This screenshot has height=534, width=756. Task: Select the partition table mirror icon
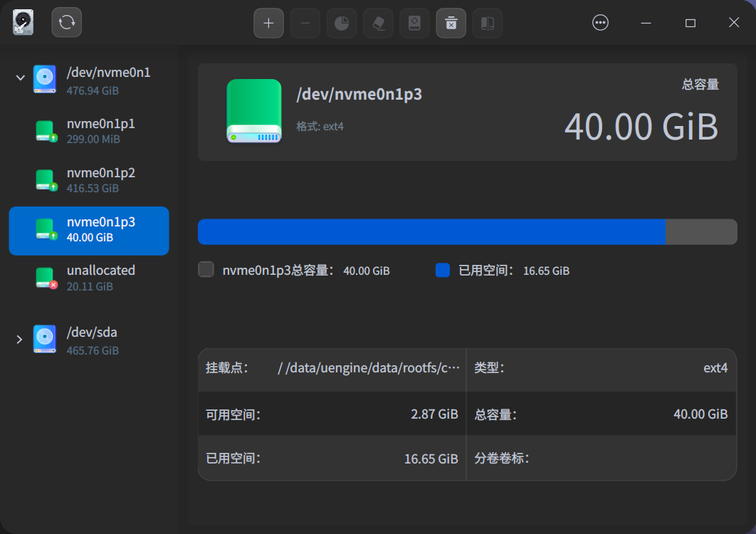point(487,23)
